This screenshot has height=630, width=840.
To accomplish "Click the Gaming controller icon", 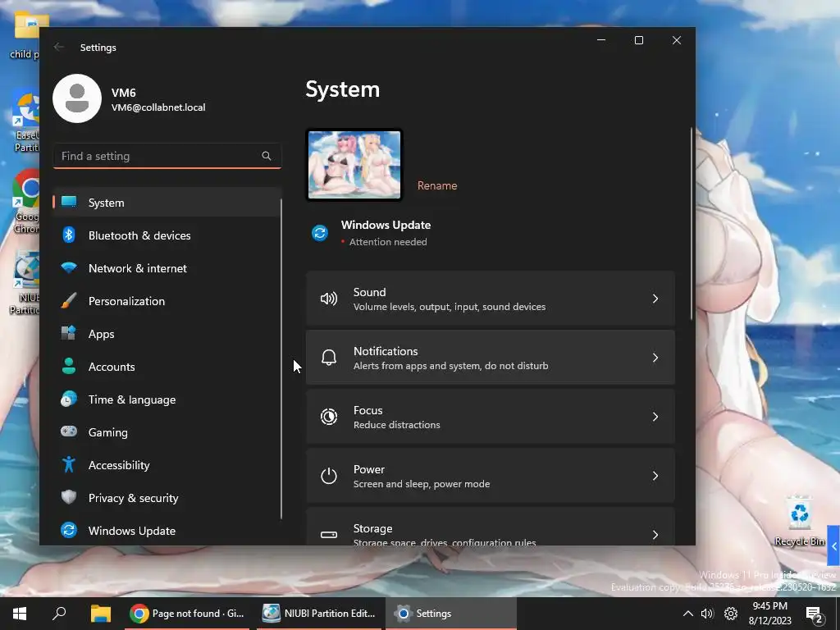I will [x=69, y=431].
